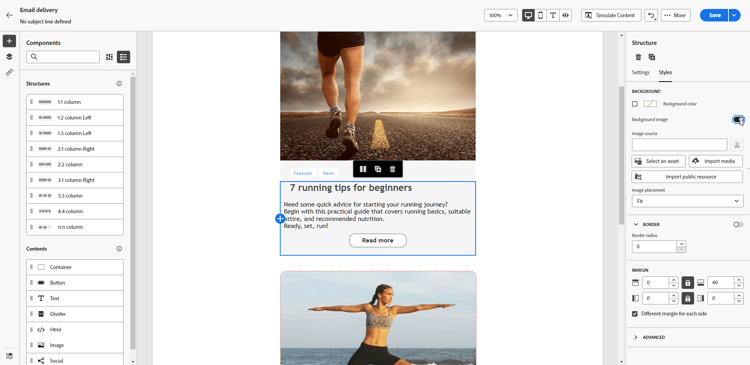Expand the Advanced section
The width and height of the screenshot is (750, 365).
[x=636, y=337]
